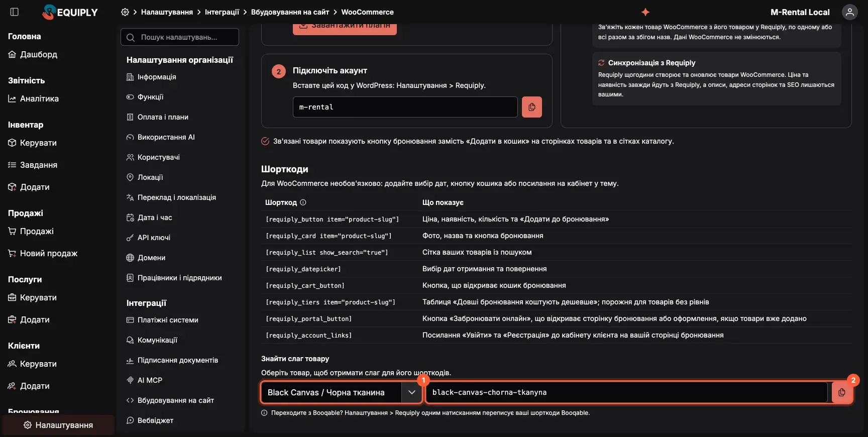Click the Налаштування button at sidebar bottom
This screenshot has width=868, height=437.
[58, 425]
